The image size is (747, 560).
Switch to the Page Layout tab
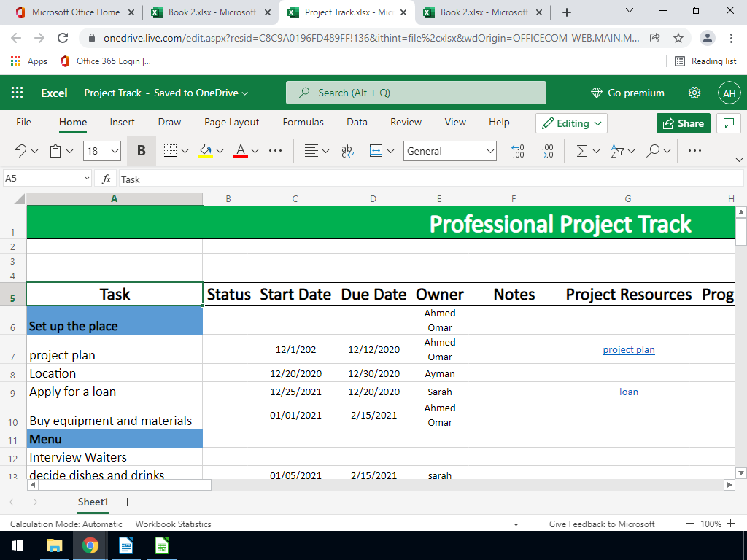(x=231, y=122)
